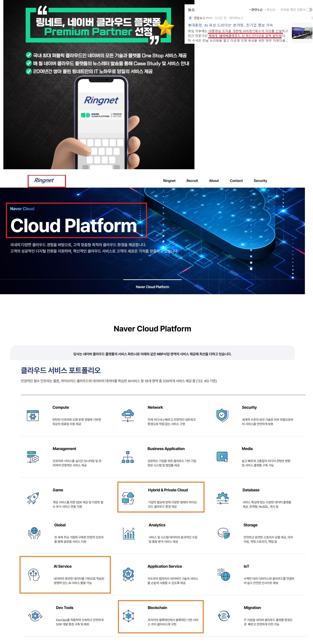The height and width of the screenshot is (644, 313).
Task: Select the Security shield icon
Action: click(222, 415)
